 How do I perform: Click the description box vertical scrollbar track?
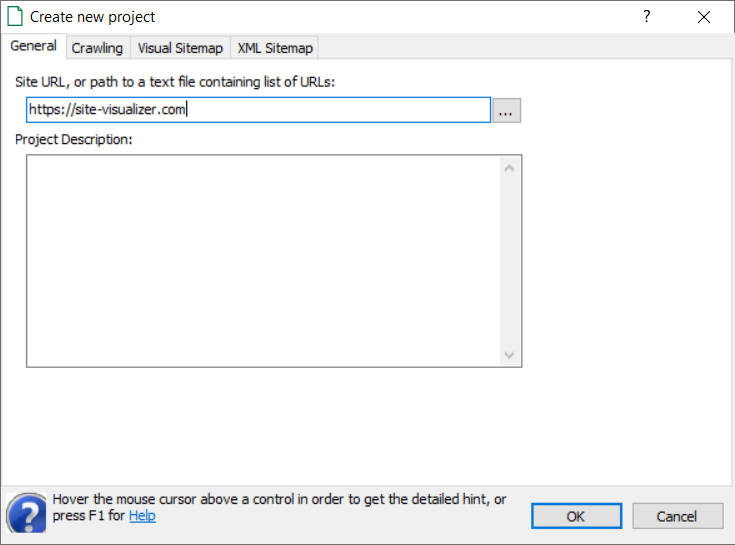(509, 260)
